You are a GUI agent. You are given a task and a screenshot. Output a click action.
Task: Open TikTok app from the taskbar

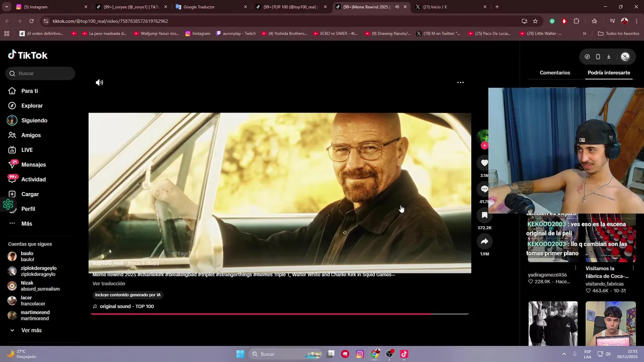coord(404,354)
